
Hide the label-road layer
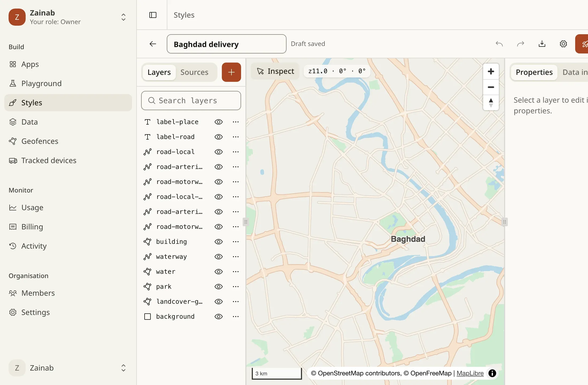coord(218,137)
